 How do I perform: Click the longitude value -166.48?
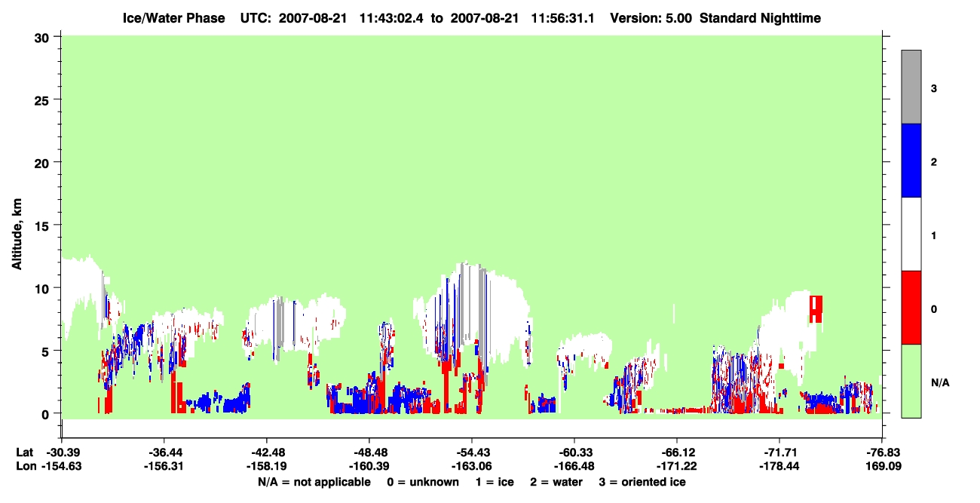point(574,467)
